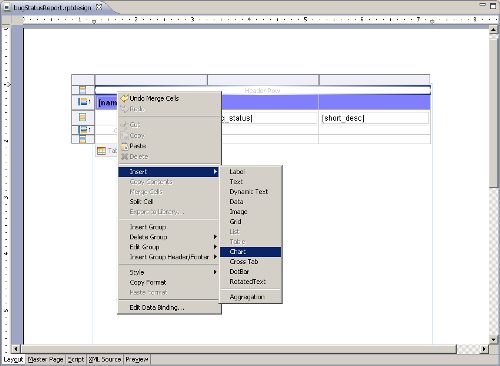
Task: Switch to the XML Source tab
Action: coord(105,360)
